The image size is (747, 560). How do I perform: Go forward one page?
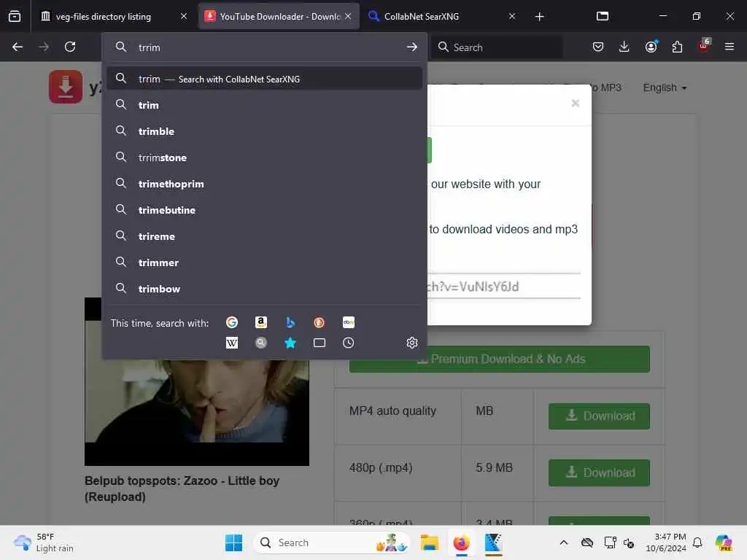[x=44, y=47]
